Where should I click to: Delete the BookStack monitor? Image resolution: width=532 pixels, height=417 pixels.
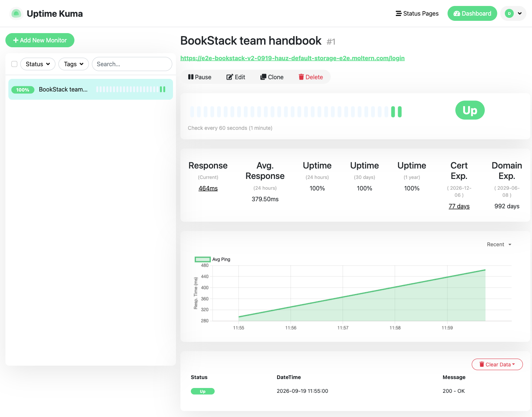(x=311, y=77)
